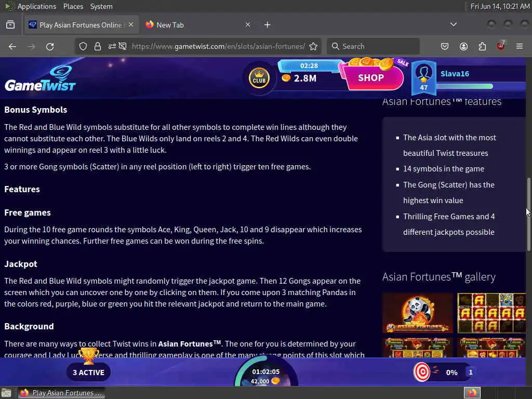532x399 pixels.
Task: Click the Play Asian Fortunes taskbar button
Action: coord(61,393)
